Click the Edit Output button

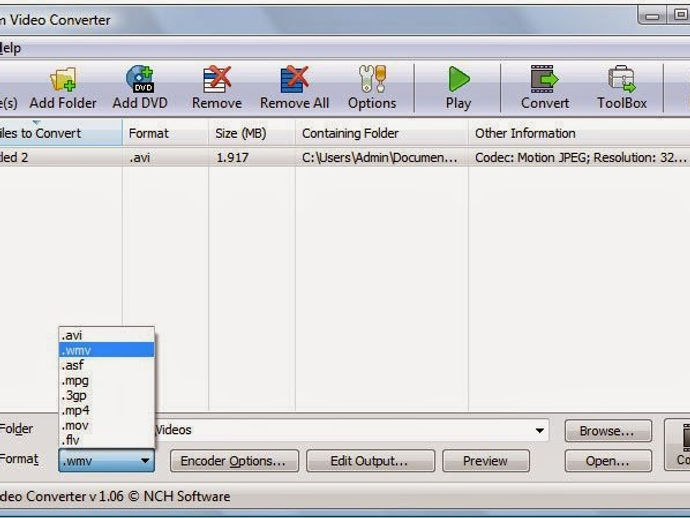pos(370,461)
